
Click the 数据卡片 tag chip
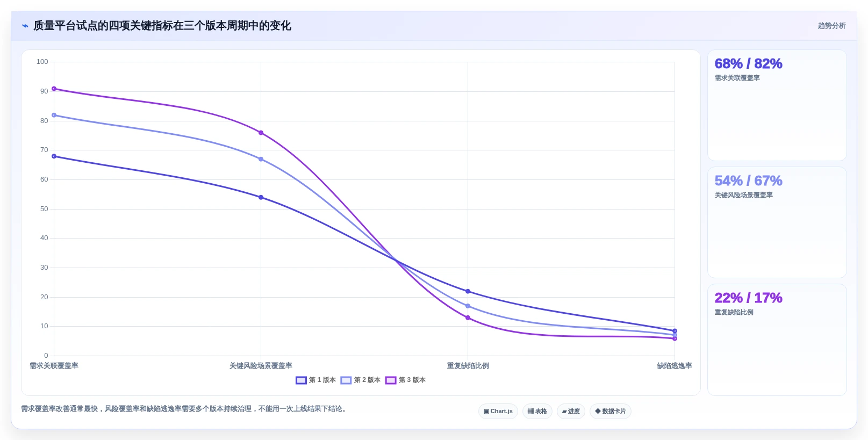611,411
